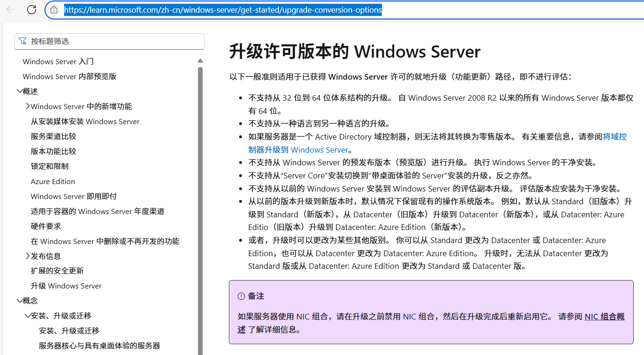644x355 pixels.
Task: Click the sidebar scrollbar thumb
Action: (x=200, y=211)
